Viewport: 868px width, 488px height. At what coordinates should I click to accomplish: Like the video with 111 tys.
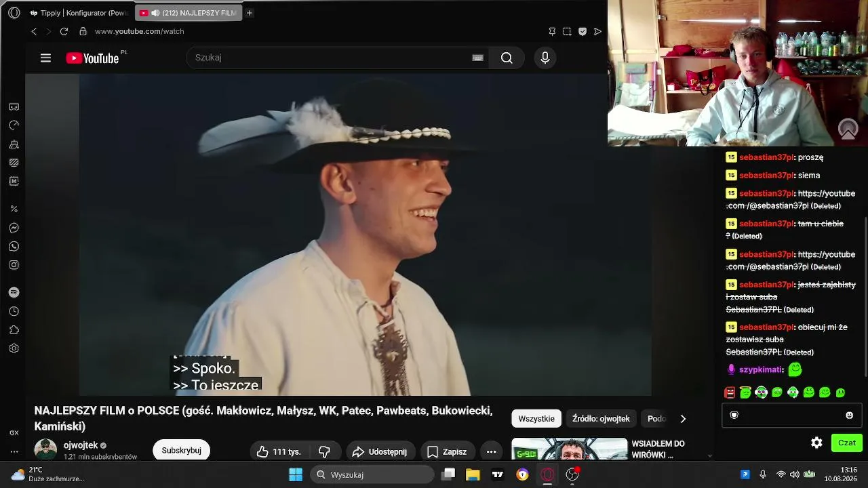pos(279,451)
